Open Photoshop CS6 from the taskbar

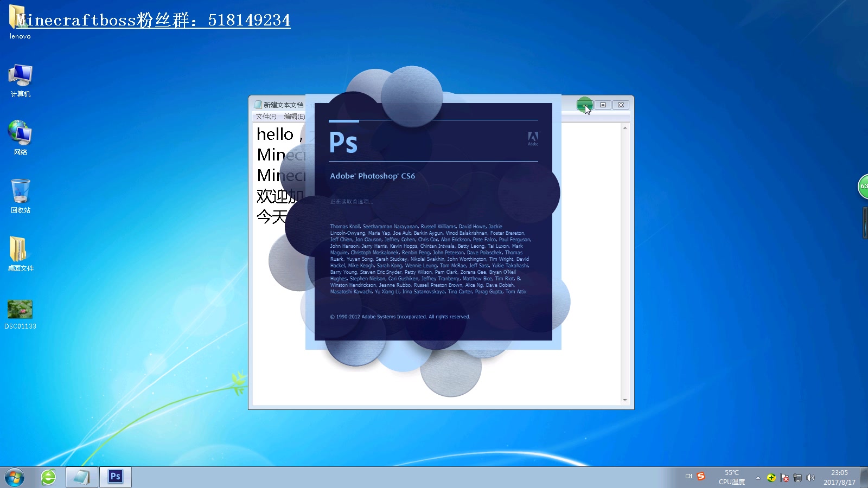[x=114, y=477]
